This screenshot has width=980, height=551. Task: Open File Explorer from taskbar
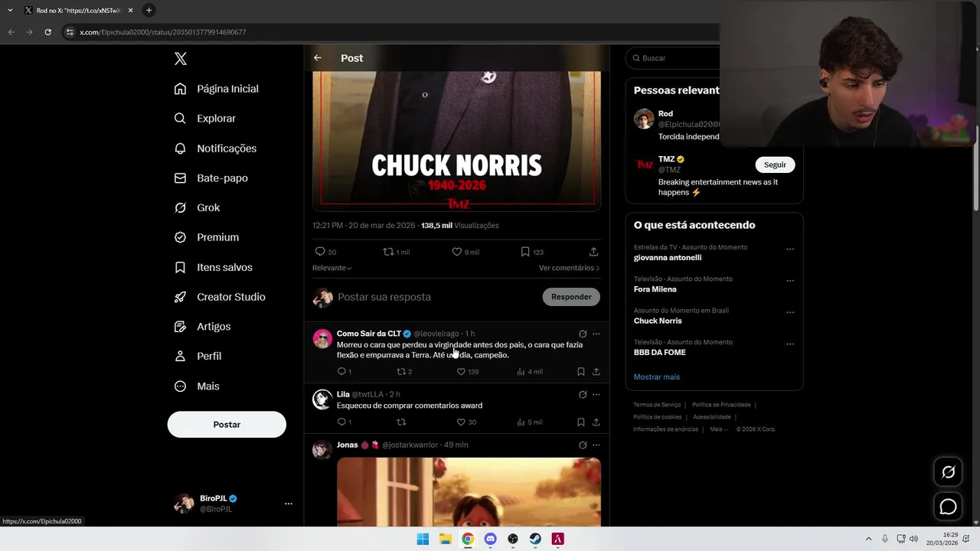tap(445, 539)
